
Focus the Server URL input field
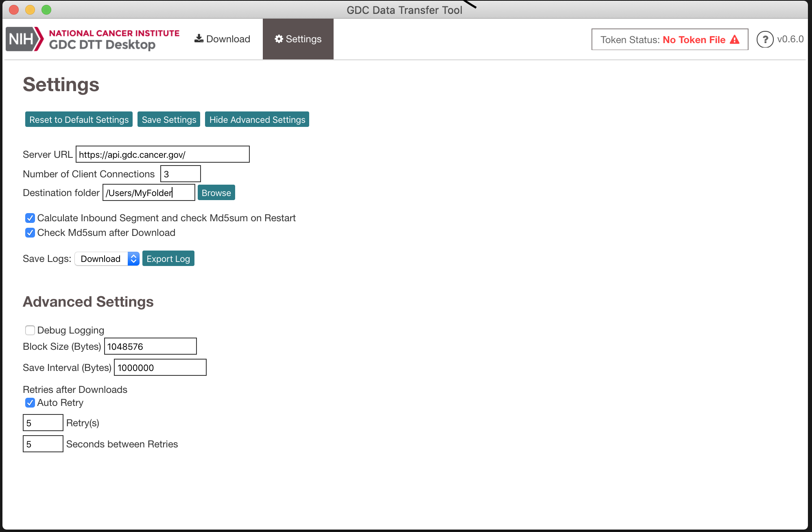[x=162, y=155]
